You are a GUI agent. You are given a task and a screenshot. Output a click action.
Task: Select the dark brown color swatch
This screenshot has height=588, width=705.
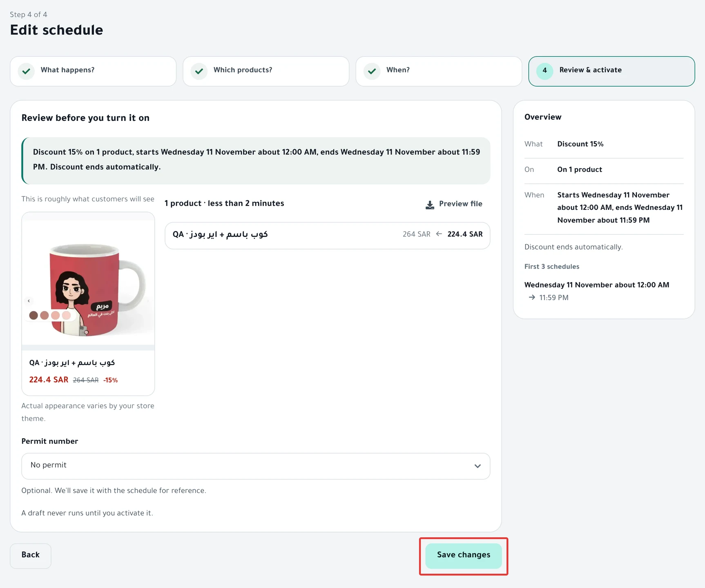pos(33,315)
